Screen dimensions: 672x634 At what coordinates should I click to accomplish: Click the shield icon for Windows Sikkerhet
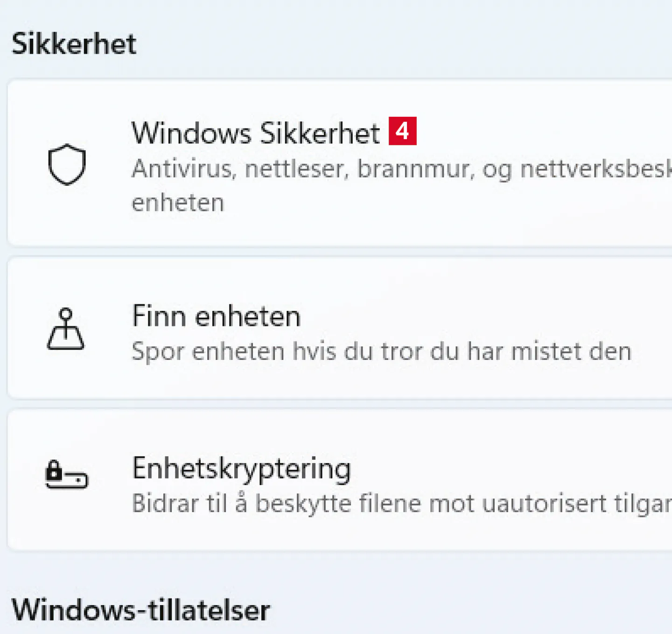tap(67, 164)
